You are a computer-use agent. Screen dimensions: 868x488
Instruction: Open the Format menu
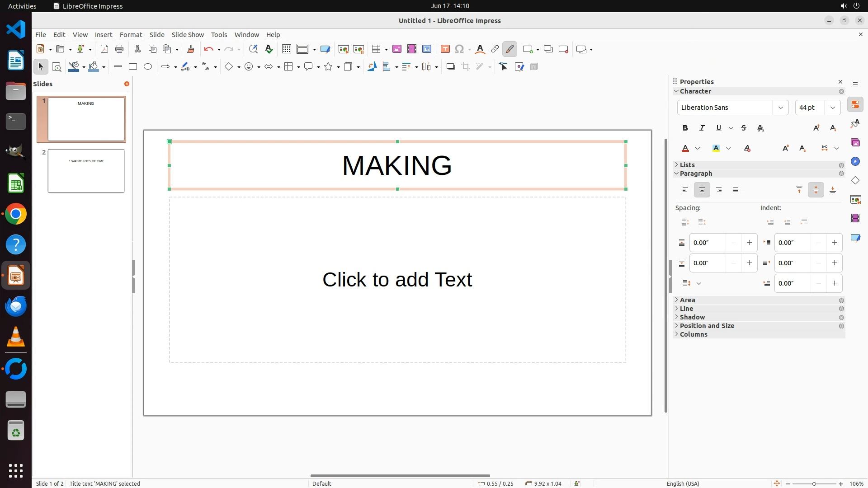pos(131,35)
